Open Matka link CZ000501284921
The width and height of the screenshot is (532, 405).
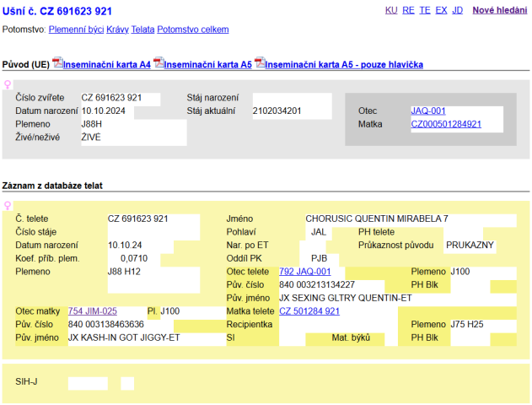[445, 124]
